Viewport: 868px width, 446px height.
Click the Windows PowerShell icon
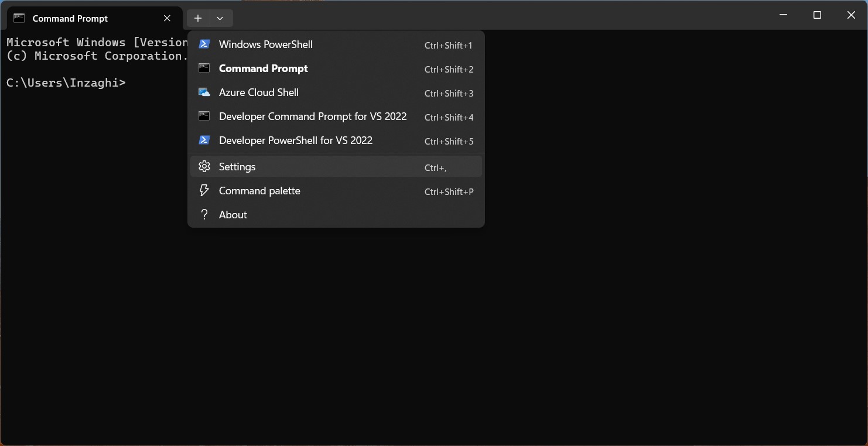204,44
